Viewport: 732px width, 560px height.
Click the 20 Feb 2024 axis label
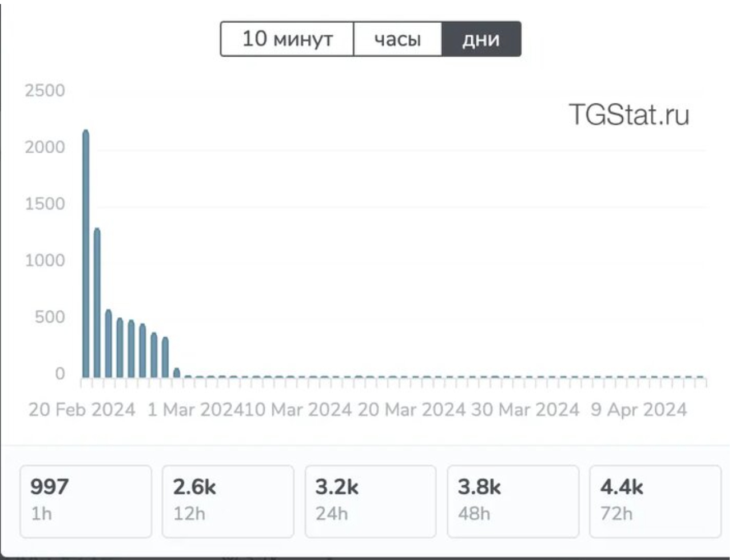[82, 410]
